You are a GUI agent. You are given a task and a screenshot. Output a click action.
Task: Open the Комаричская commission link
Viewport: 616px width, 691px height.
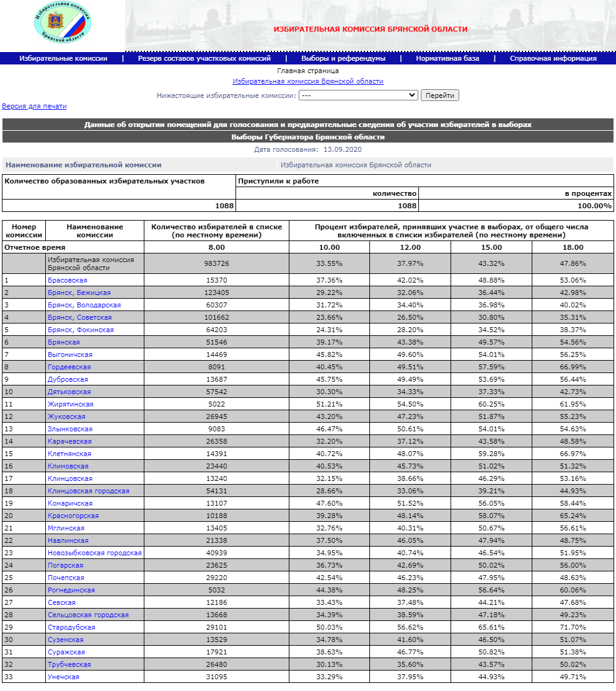tap(70, 503)
